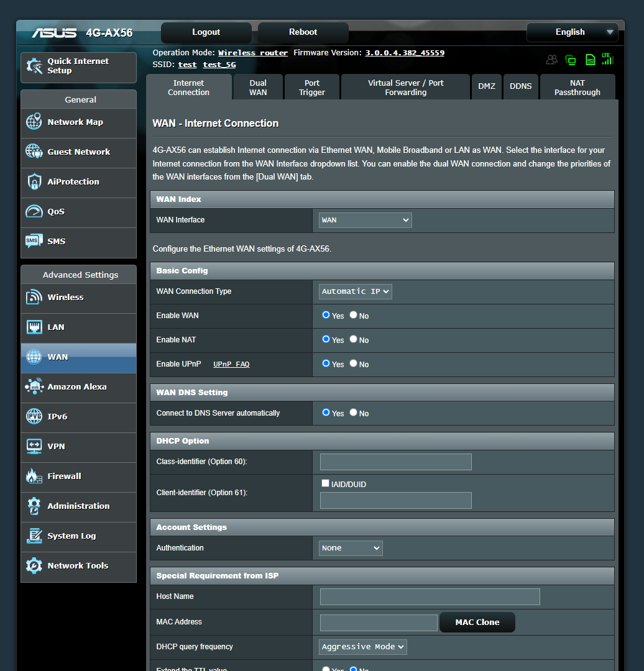The image size is (644, 671).
Task: Open the SMS message icon
Action: click(x=34, y=241)
